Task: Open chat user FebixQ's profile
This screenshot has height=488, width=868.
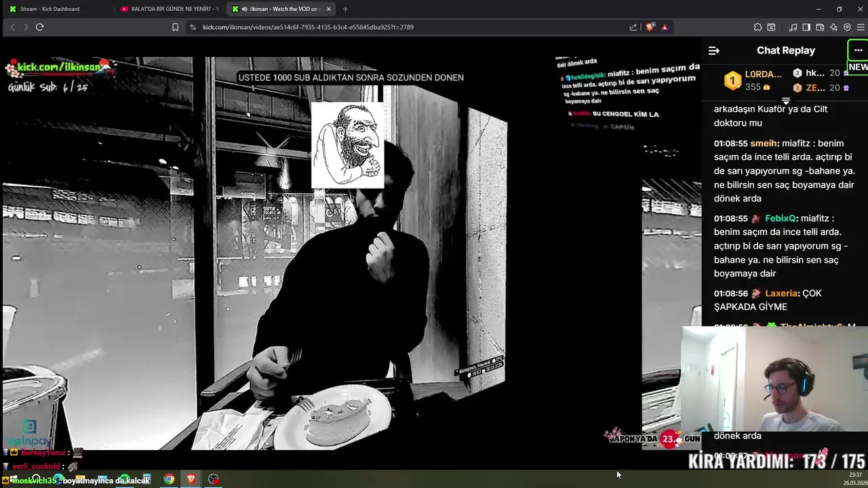Action: (x=780, y=218)
